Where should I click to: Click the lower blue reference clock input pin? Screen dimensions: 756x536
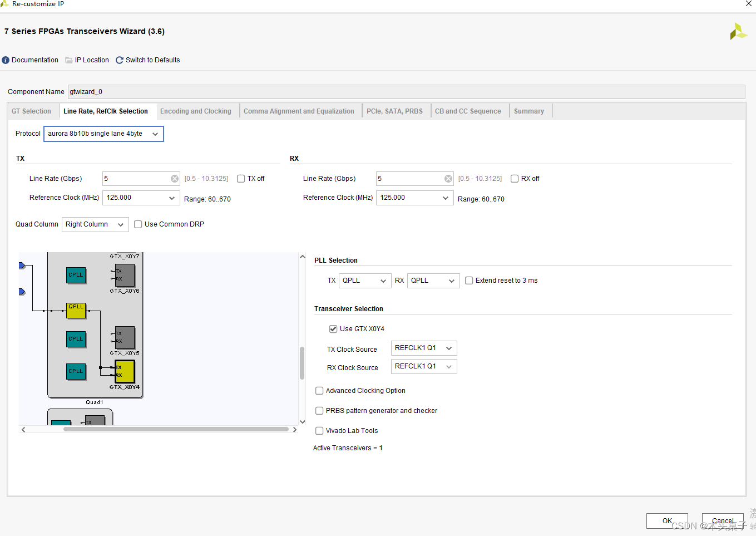coord(22,292)
